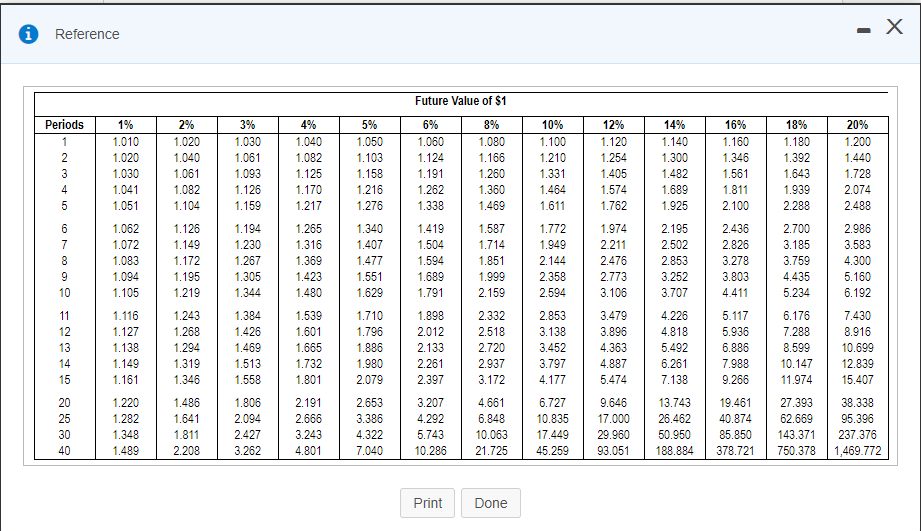
Task: Select value 188.884 in the 14% column
Action: tap(674, 451)
